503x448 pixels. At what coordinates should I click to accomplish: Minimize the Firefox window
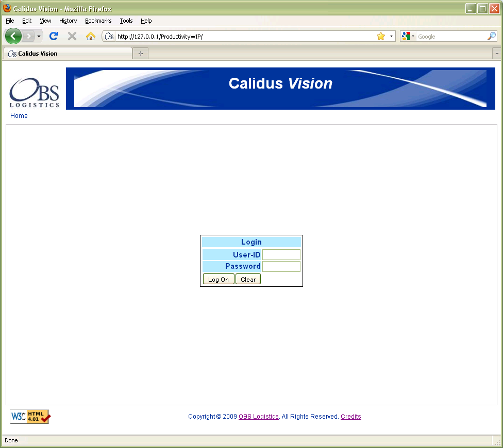coord(471,9)
